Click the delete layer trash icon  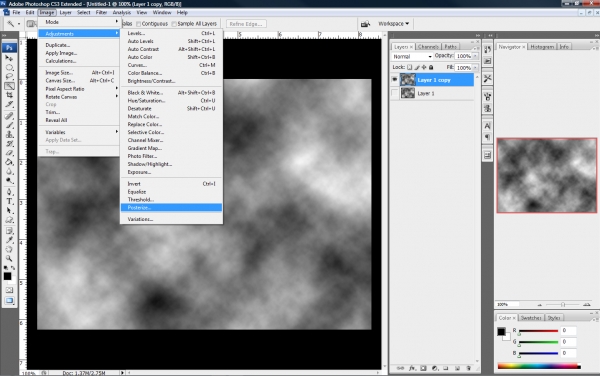pos(469,368)
